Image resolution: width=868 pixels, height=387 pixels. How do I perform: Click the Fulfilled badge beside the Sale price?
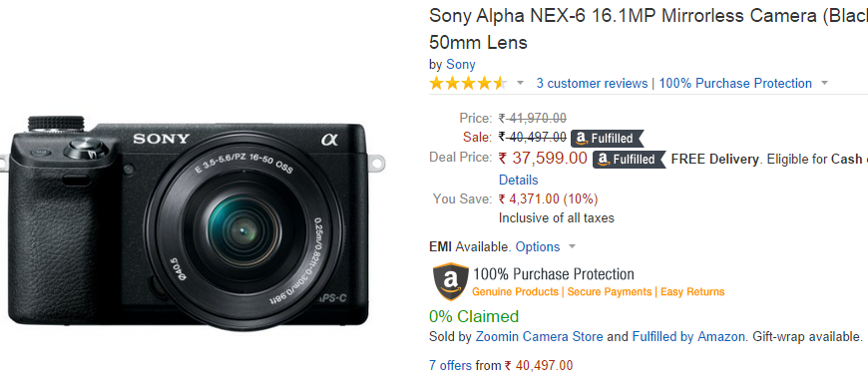tap(608, 138)
